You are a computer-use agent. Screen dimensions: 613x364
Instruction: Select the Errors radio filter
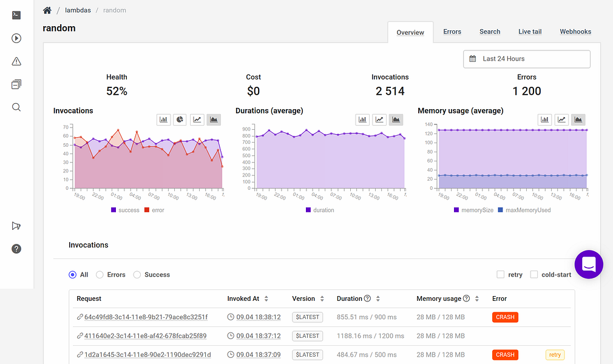click(x=100, y=275)
